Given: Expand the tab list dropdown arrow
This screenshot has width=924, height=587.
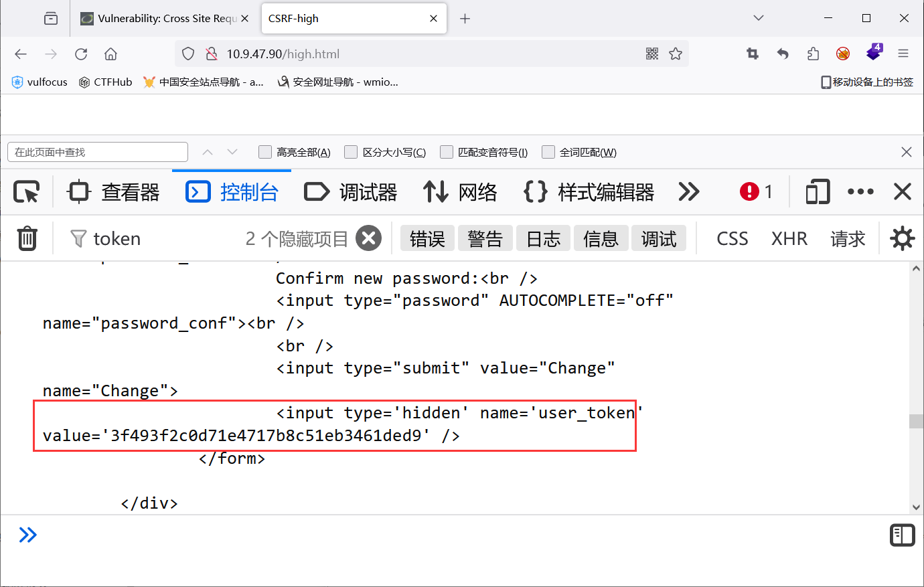Looking at the screenshot, I should click(x=757, y=18).
